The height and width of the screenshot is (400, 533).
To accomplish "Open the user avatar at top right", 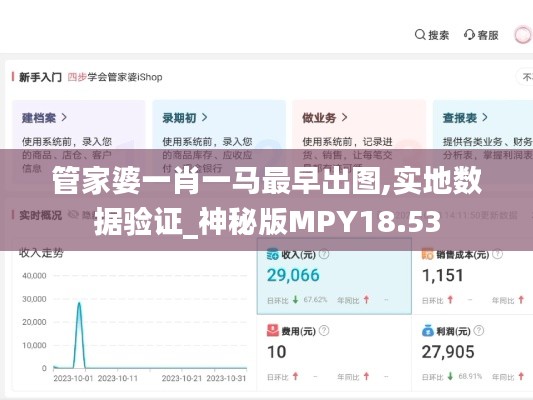I will pyautogui.click(x=523, y=35).
